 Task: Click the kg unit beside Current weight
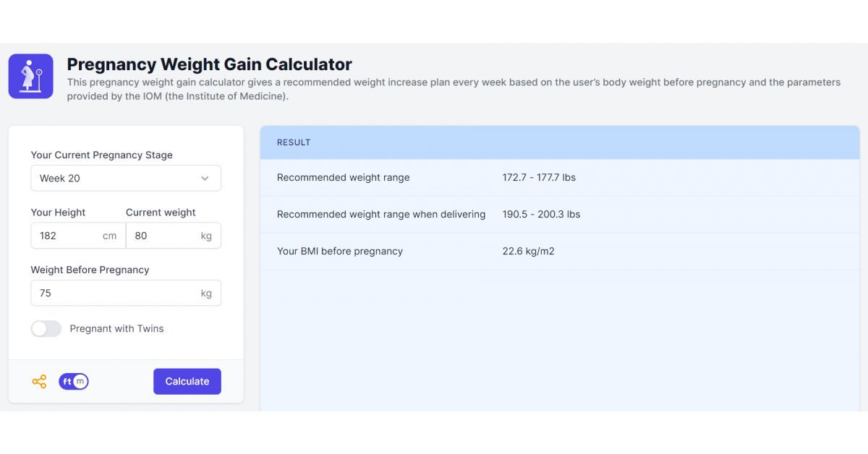point(206,236)
